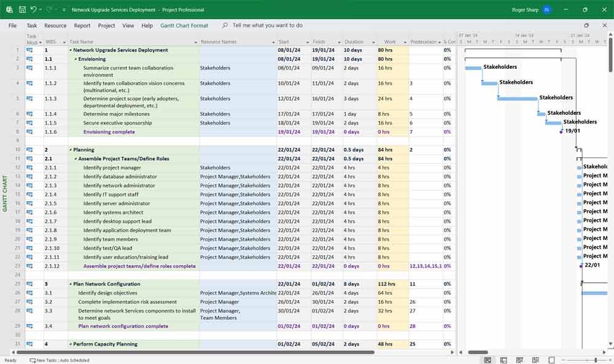Open the Report view icon in status bar

pos(551,360)
